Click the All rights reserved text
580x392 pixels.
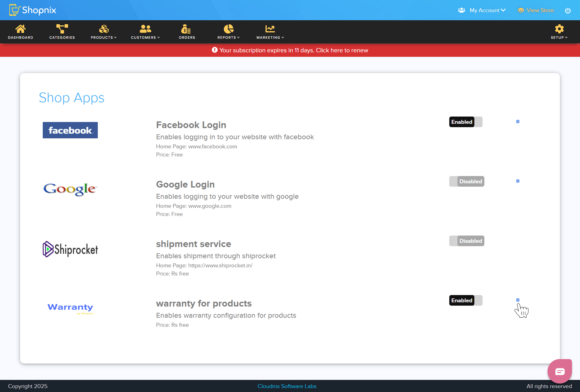(549, 386)
